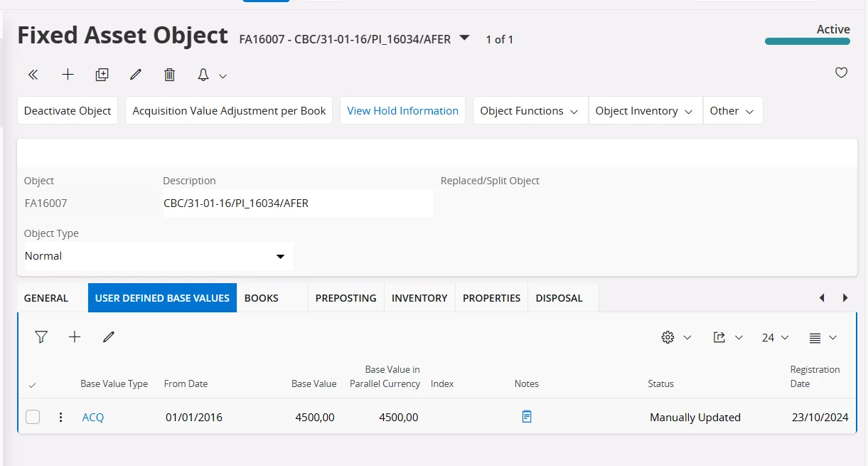Favorite this page using the heart toggle
Image resolution: width=868 pixels, height=466 pixels.
[841, 73]
